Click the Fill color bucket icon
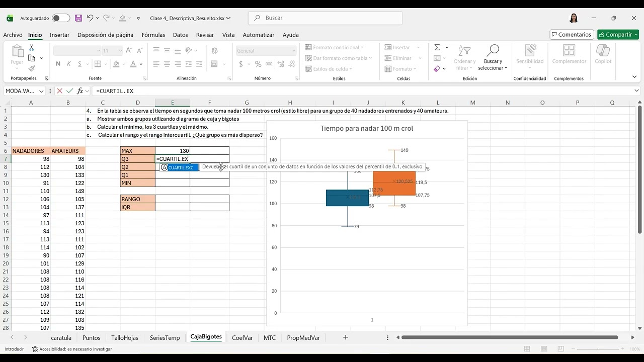644x362 pixels. 116,64
